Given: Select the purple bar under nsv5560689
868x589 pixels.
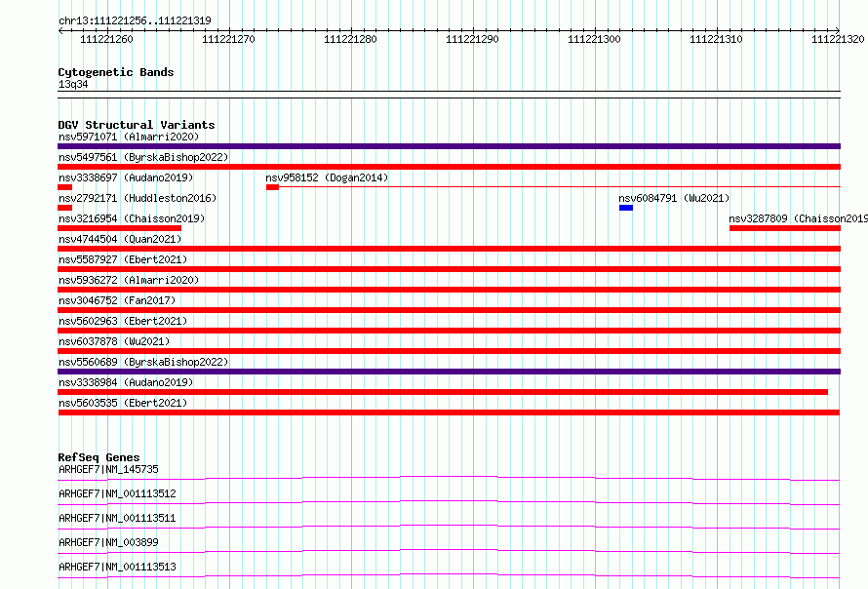Looking at the screenshot, I should point(449,372).
